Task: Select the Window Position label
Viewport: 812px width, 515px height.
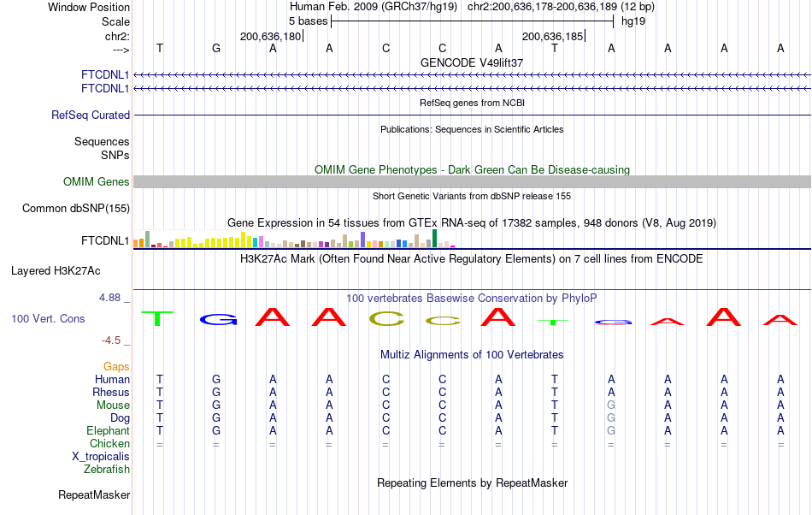Action: point(89,7)
